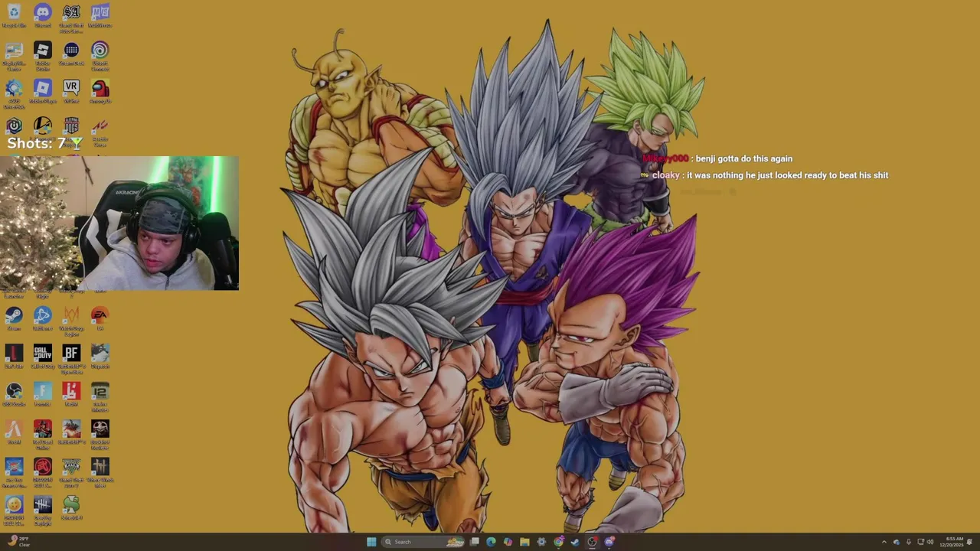Open the Dragon Ball orange ball game icon
Image resolution: width=980 pixels, height=551 pixels.
(x=14, y=510)
